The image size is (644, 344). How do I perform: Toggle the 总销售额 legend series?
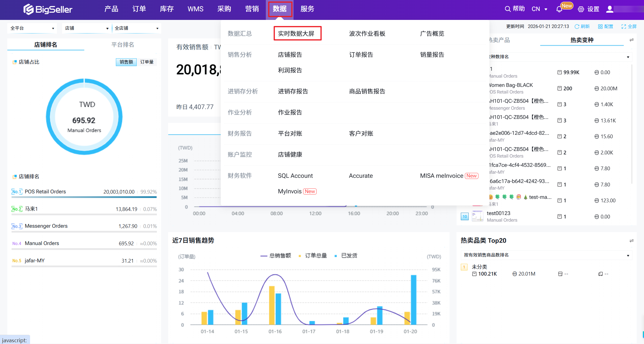point(276,256)
